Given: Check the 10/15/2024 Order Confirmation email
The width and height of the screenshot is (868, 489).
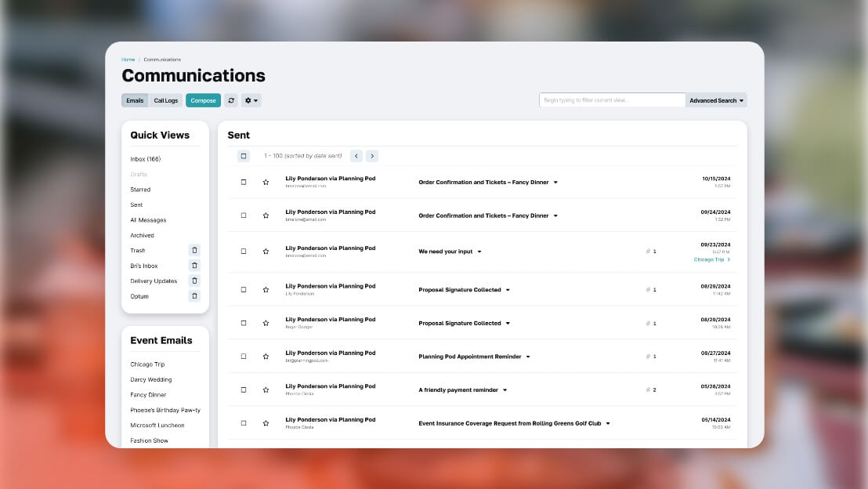Looking at the screenshot, I should 244,182.
